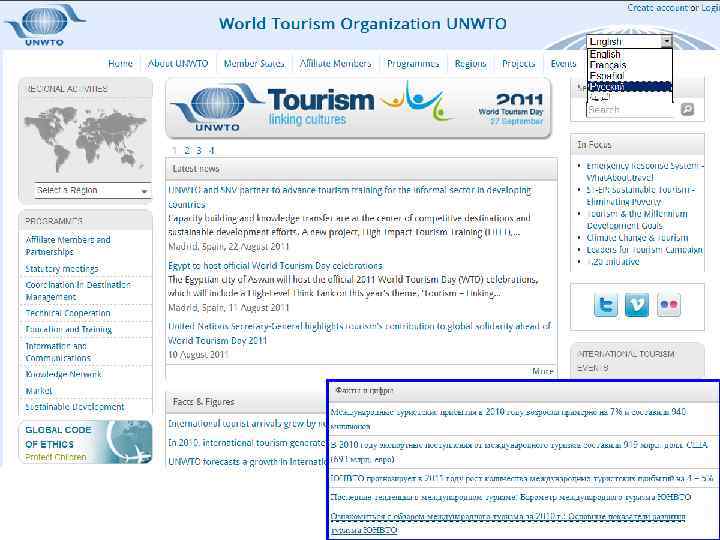This screenshot has width=720, height=540.
Task: Open the Select a Region dropdown
Action: pyautogui.click(x=92, y=190)
